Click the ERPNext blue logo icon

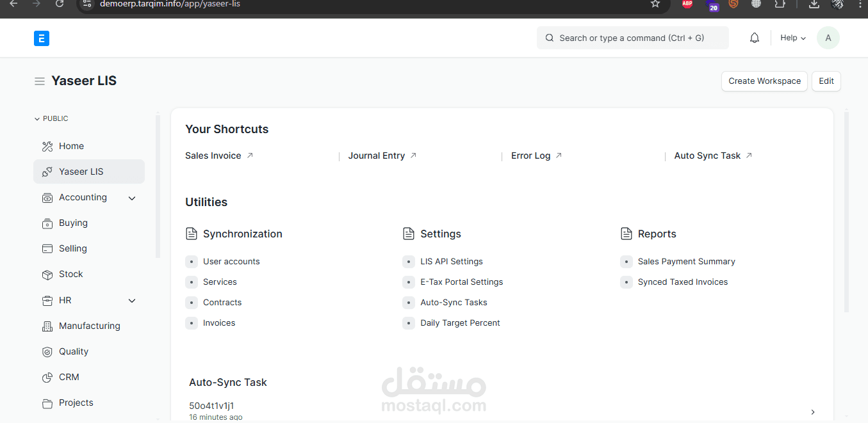(42, 38)
